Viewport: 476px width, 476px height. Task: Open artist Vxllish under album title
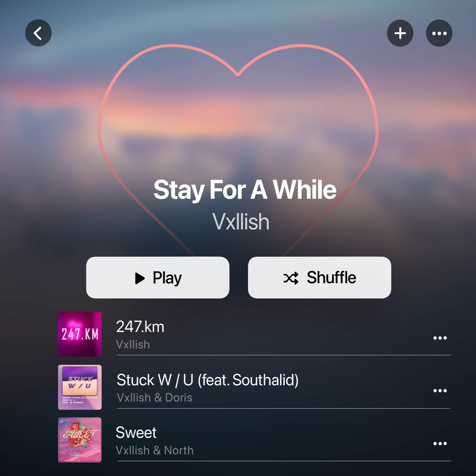[x=241, y=222]
